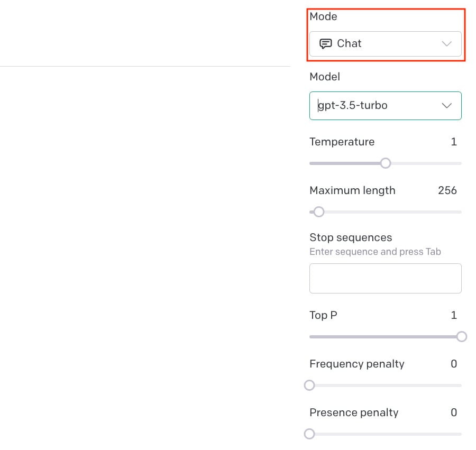Select the Maximum length value 256
476x450 pixels.
(447, 190)
